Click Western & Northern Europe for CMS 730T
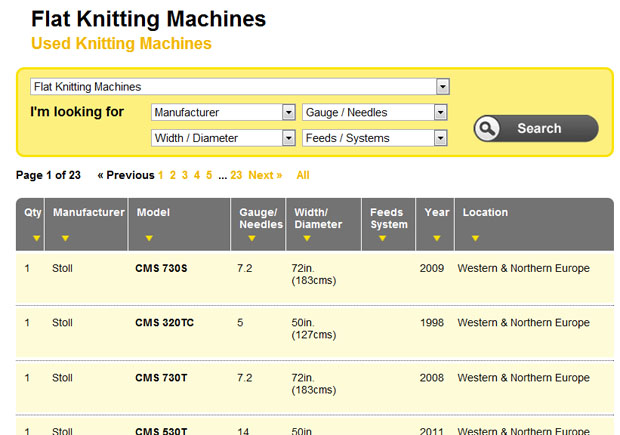 pos(524,378)
